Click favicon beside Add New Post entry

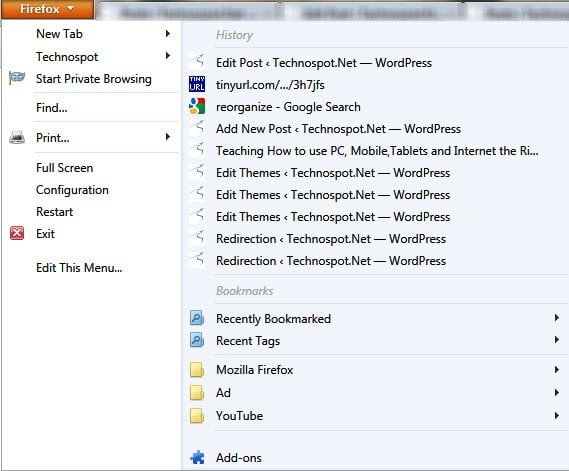(197, 128)
